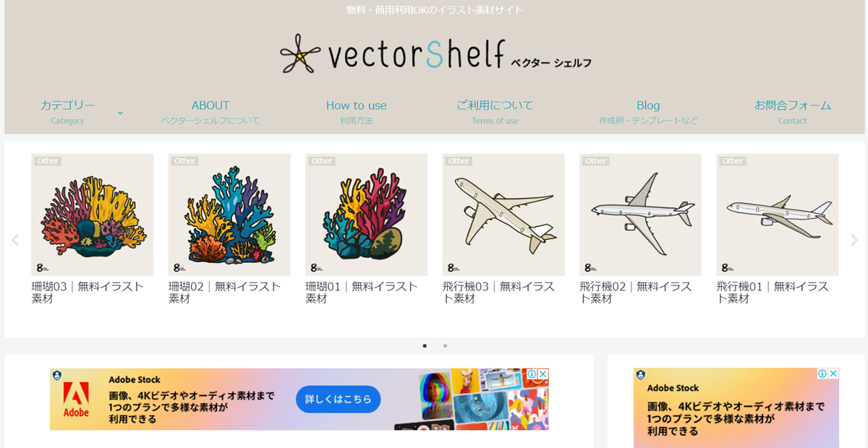Open the Blog menu item
Viewport: 868px width, 448px height.
tap(648, 112)
